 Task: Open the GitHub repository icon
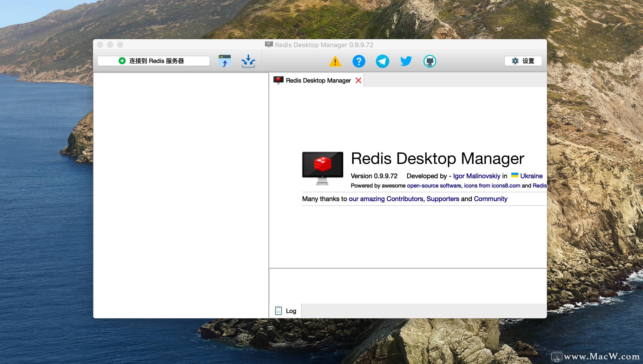click(x=430, y=61)
